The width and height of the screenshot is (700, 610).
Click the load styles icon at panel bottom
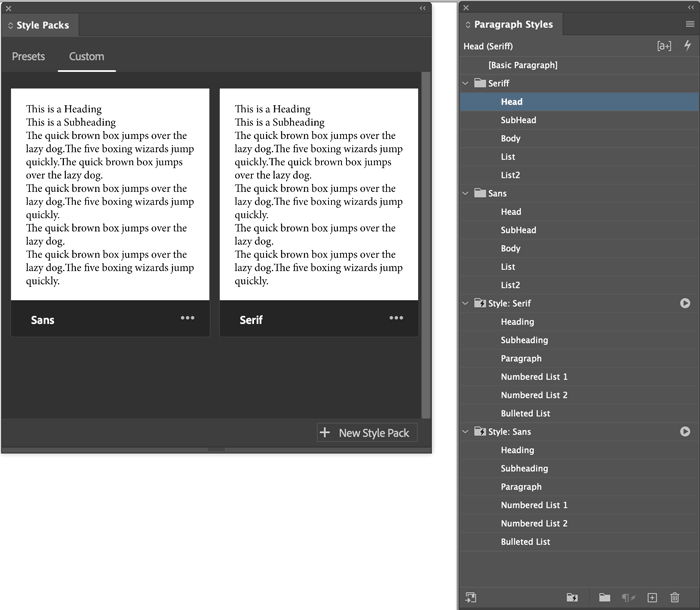[471, 597]
